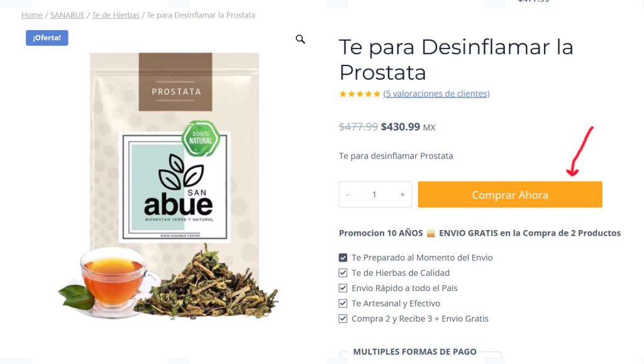
Task: Click the birthday cake emoji in promotion text
Action: click(431, 233)
